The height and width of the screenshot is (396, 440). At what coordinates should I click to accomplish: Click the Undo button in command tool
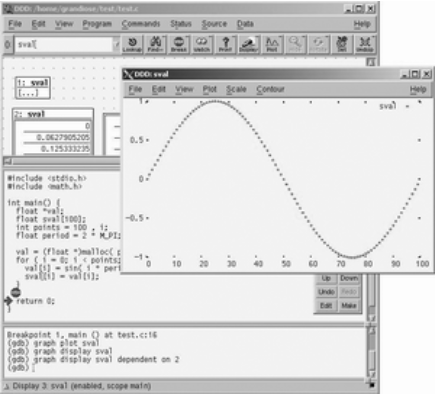326,292
